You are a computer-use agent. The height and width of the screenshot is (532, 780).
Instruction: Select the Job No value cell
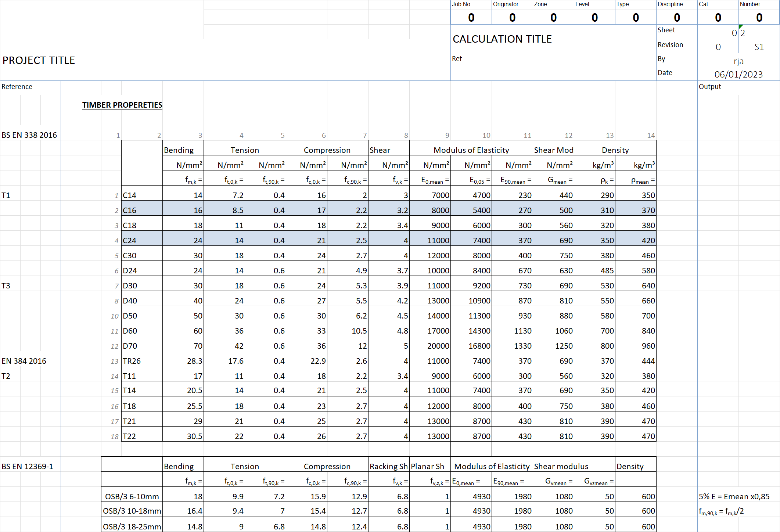click(x=471, y=17)
